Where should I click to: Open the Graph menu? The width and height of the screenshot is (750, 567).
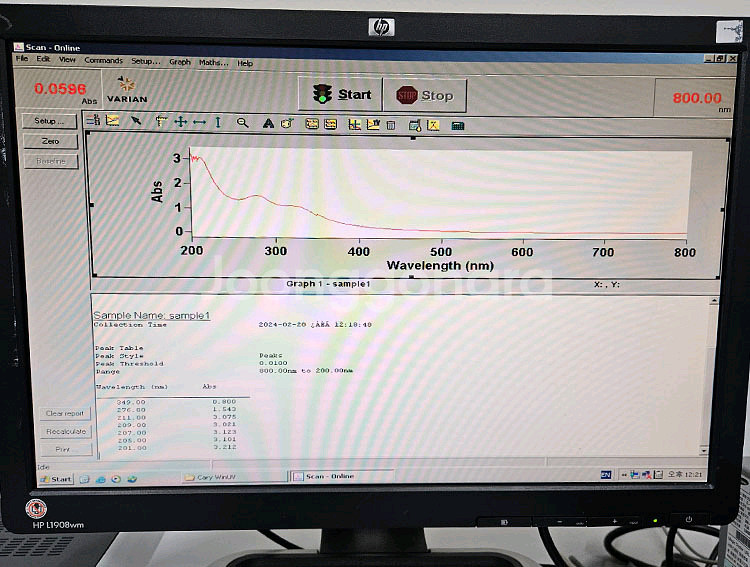[x=180, y=62]
